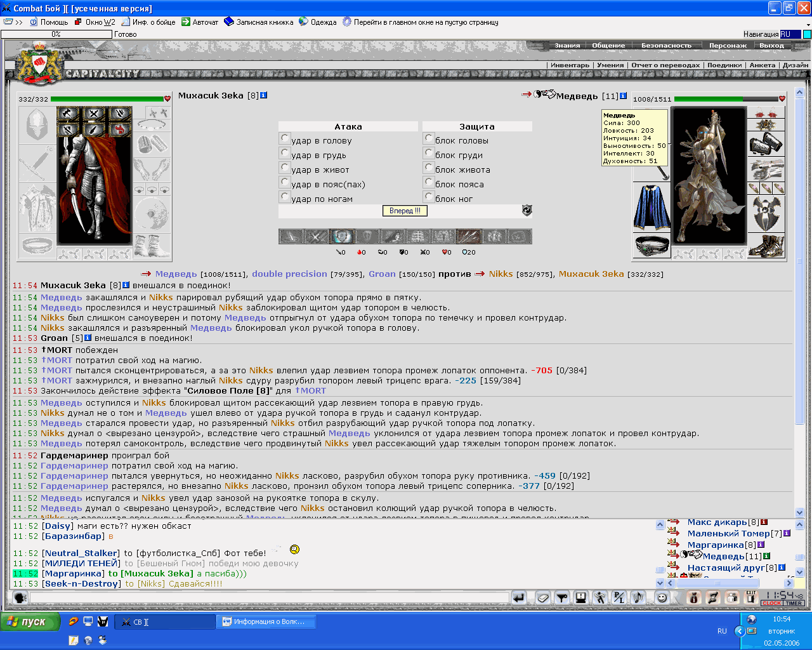
Task: Select the player's empty weapon slot
Action: coord(37,163)
